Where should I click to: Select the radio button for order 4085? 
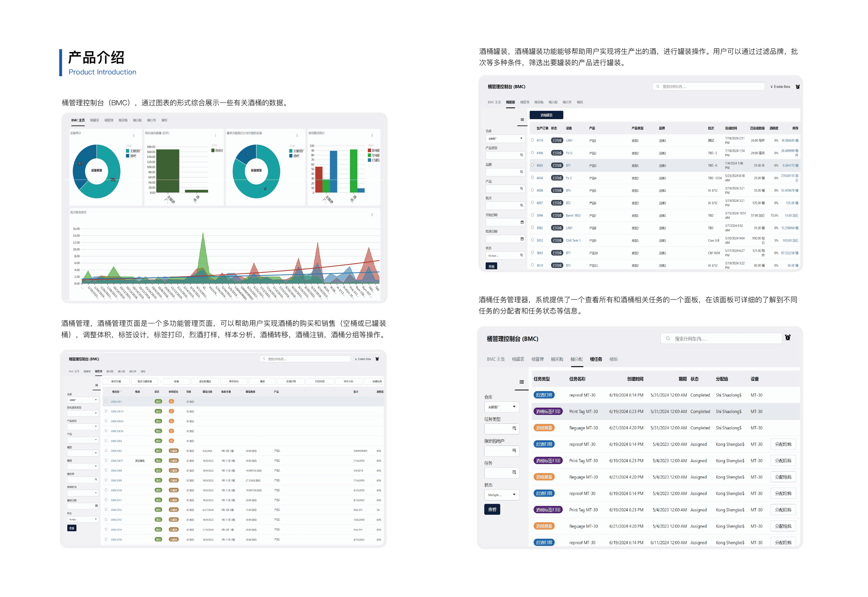532,165
